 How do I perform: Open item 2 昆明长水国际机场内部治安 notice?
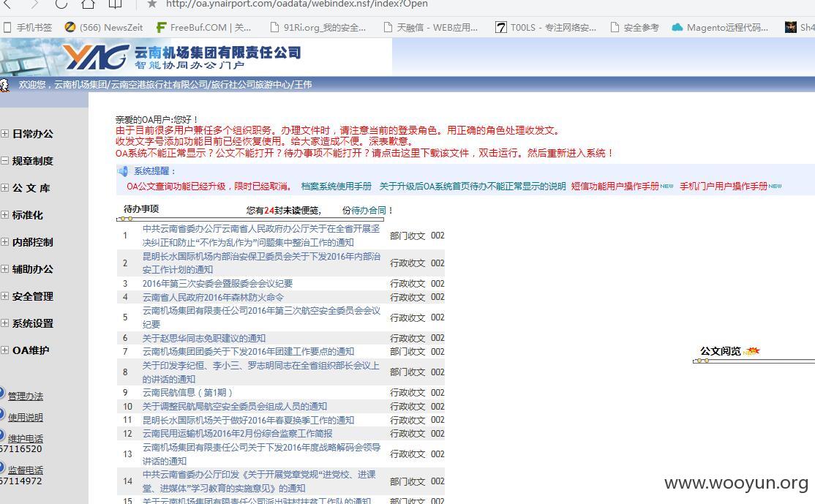tap(261, 263)
